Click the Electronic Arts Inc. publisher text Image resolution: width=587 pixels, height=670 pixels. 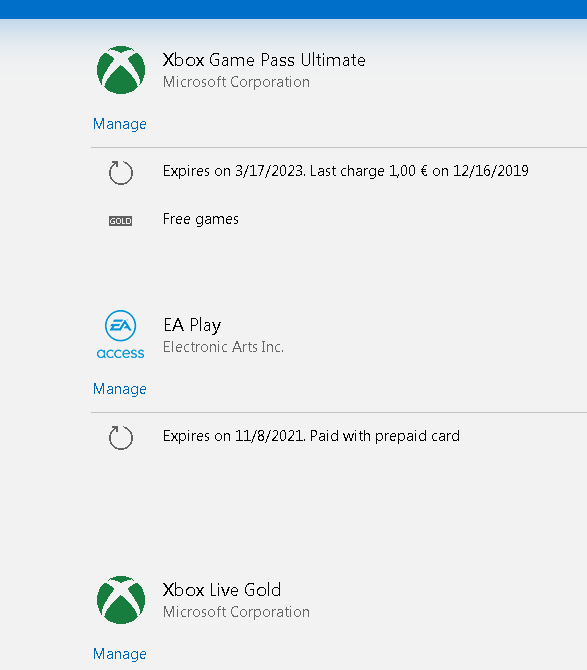click(223, 347)
